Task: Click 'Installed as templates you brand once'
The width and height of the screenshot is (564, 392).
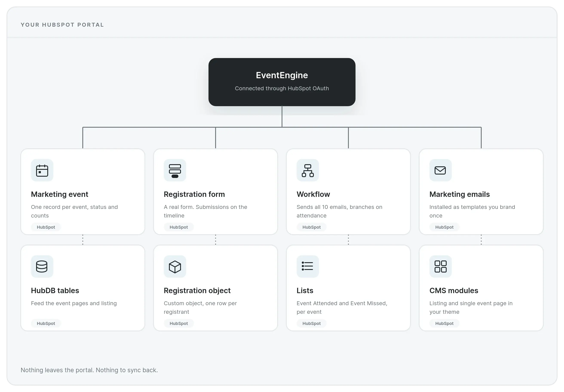Action: 472,211
